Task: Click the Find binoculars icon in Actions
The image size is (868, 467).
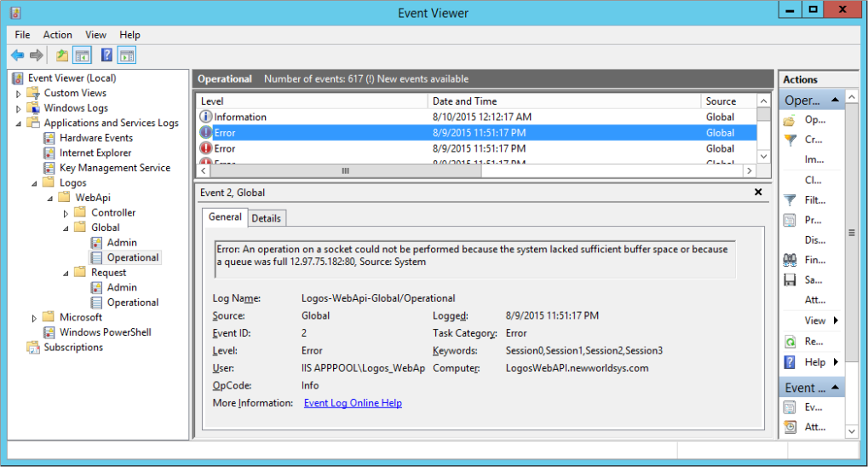Action: (790, 260)
